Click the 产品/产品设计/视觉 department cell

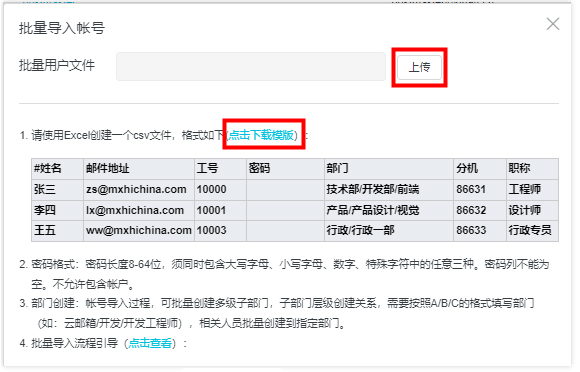pos(389,210)
